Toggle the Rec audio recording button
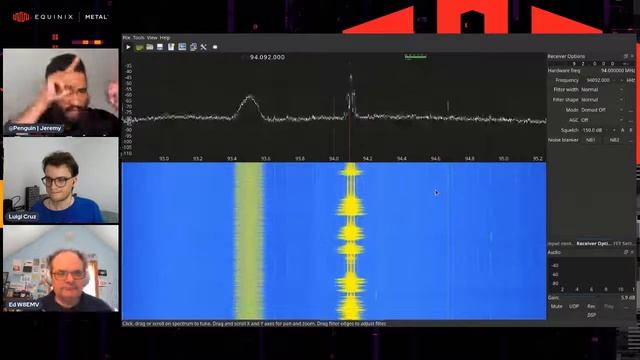Image resolution: width=640 pixels, height=360 pixels. 591,306
